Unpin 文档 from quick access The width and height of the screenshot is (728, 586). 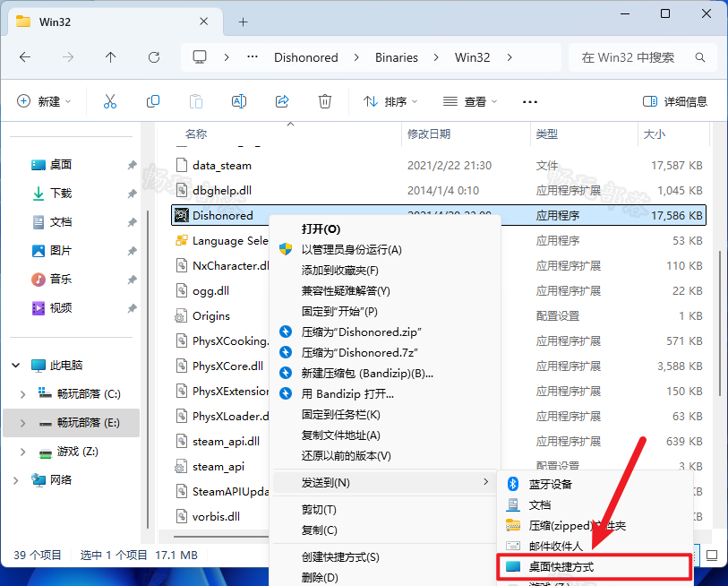[x=133, y=222]
